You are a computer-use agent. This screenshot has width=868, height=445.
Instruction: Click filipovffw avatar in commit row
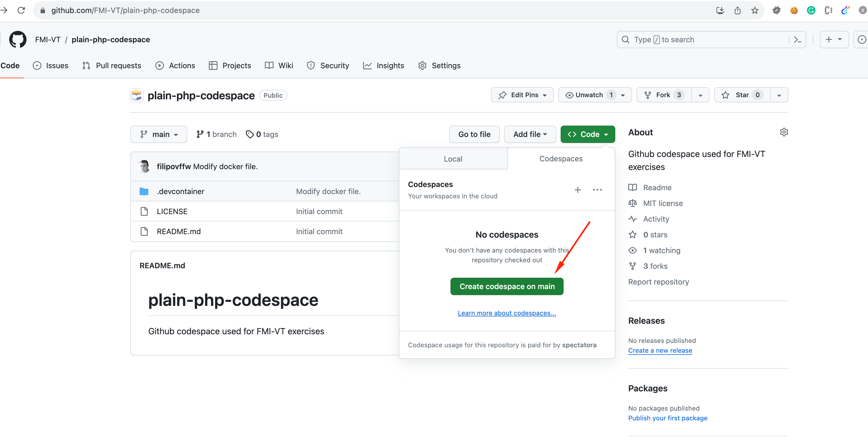144,166
